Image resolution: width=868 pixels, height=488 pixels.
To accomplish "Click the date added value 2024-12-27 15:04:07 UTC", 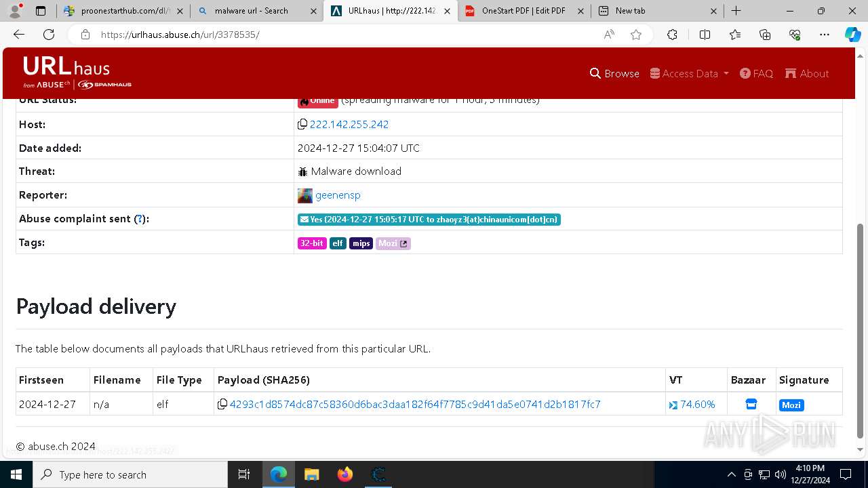I will (x=359, y=148).
